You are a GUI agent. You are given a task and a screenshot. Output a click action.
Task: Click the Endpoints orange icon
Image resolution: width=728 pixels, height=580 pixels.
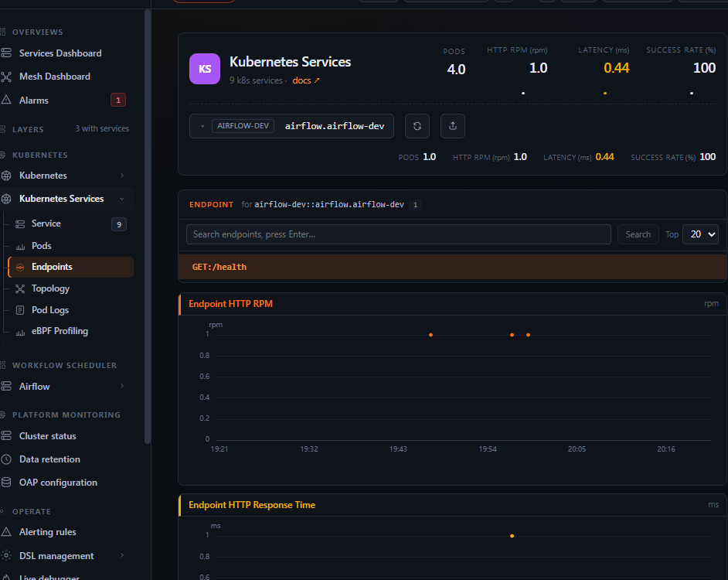click(x=20, y=268)
